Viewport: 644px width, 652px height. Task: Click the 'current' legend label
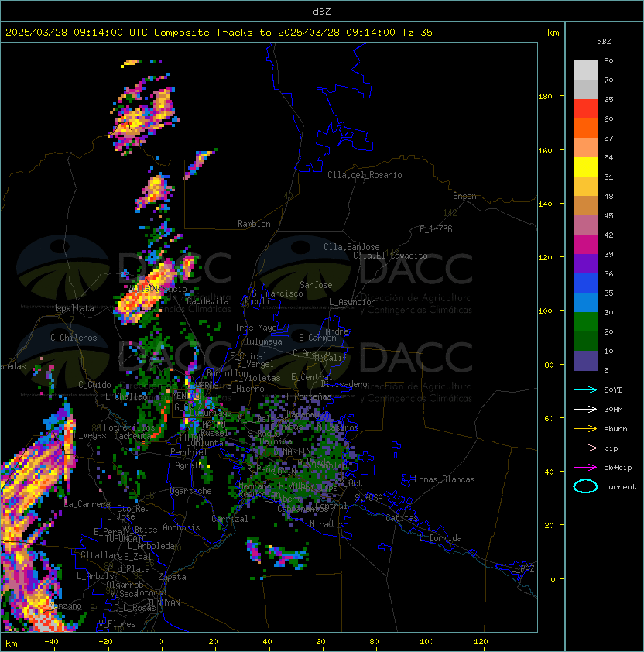[x=620, y=487]
